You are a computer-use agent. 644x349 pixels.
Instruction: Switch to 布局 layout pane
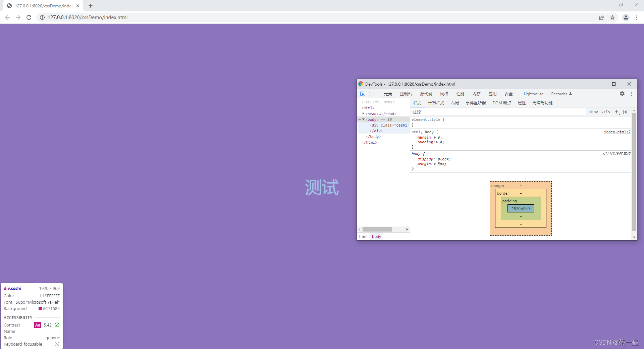(455, 103)
